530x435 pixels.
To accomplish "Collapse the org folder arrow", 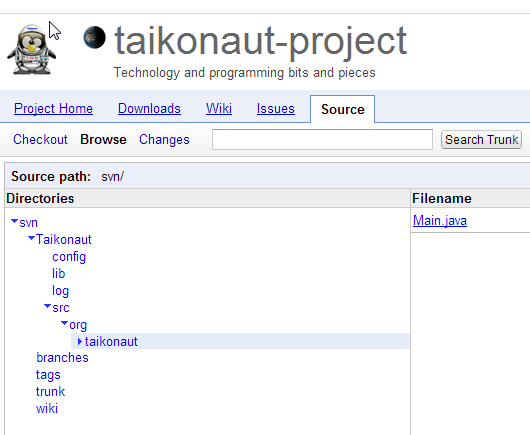I will click(64, 323).
